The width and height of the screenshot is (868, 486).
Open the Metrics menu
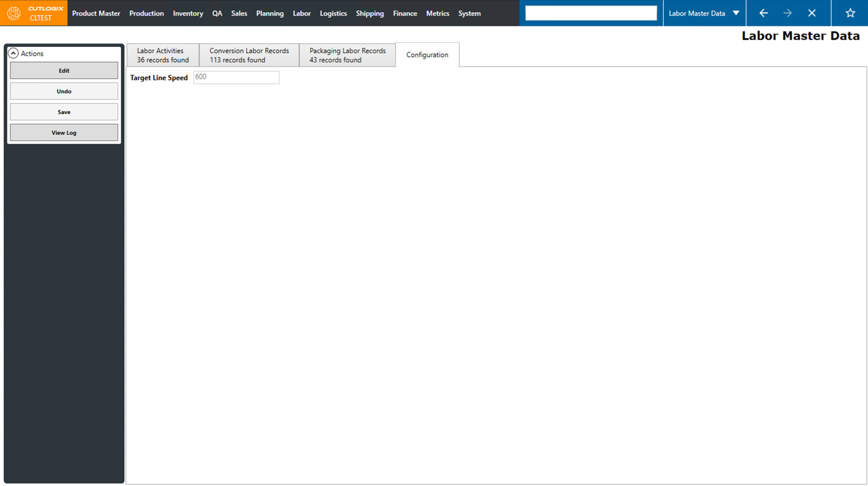(x=437, y=13)
